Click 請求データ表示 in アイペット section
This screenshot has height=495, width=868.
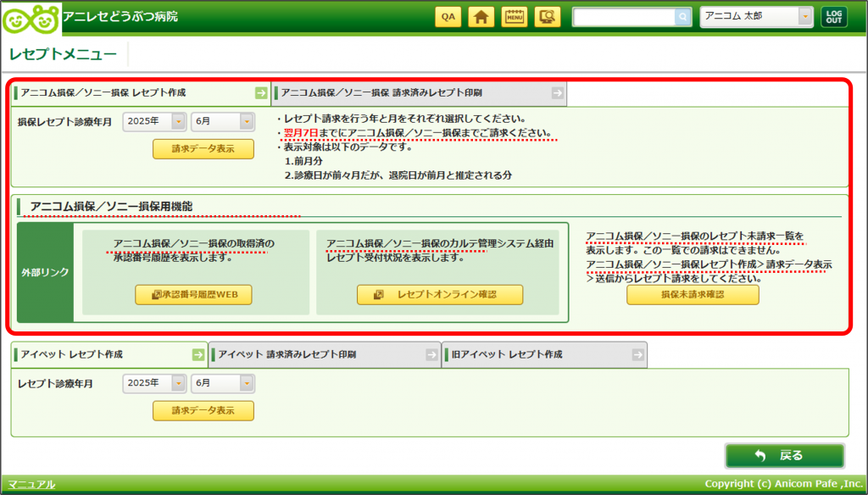[x=203, y=411]
